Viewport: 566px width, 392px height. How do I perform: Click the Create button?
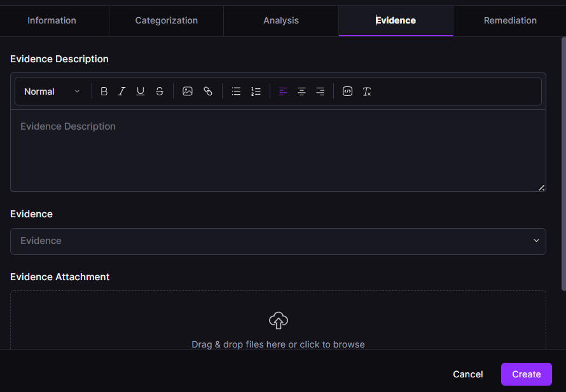pyautogui.click(x=526, y=374)
